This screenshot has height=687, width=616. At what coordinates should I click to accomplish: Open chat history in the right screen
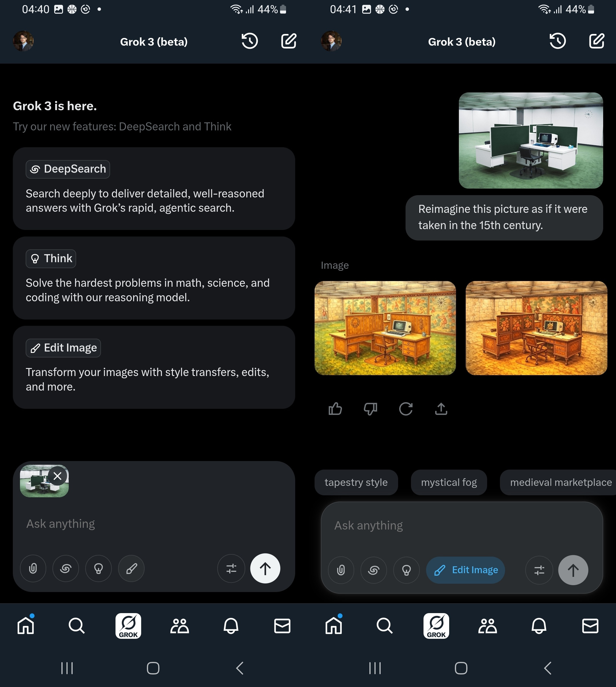558,41
